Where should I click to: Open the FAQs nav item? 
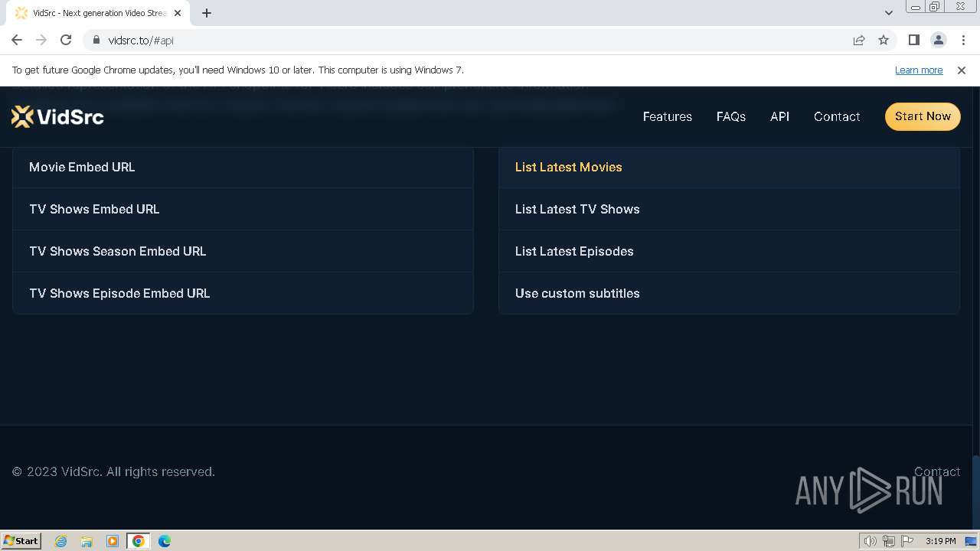pos(731,116)
